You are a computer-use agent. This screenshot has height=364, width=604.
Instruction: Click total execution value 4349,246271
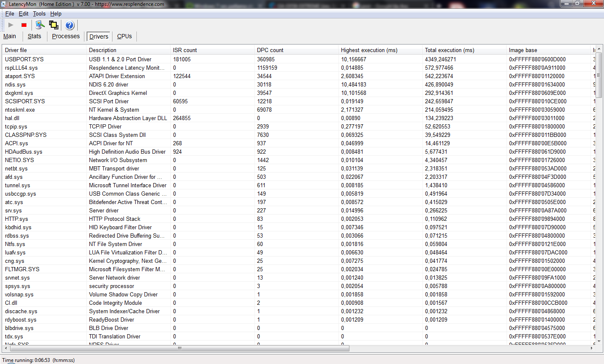click(x=440, y=59)
